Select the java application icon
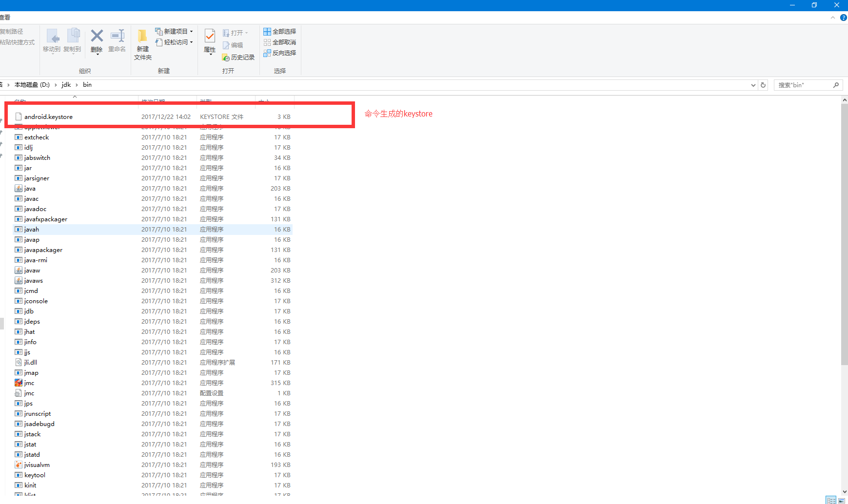Screen dimensions: 848x504 [19, 189]
